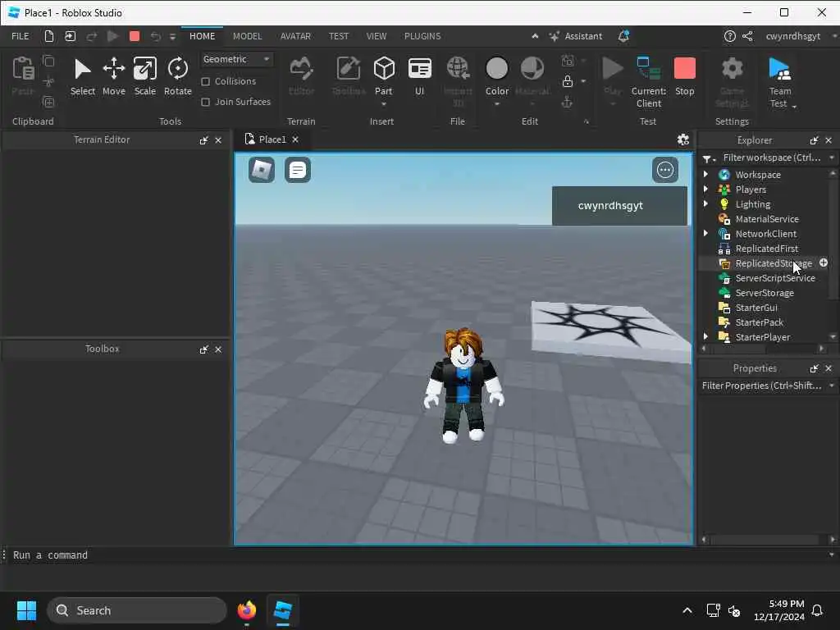The height and width of the screenshot is (630, 840).
Task: Open the Color dropdown arrow
Action: coord(496,104)
